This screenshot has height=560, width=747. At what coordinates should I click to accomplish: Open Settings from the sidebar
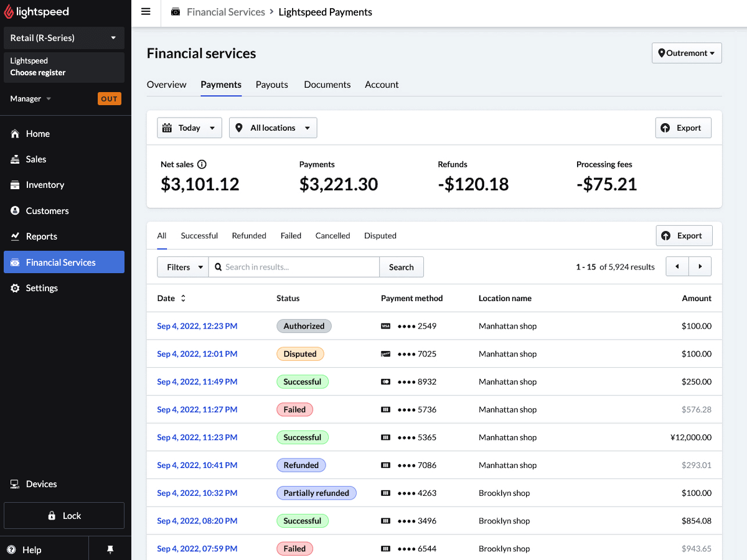tap(64, 288)
